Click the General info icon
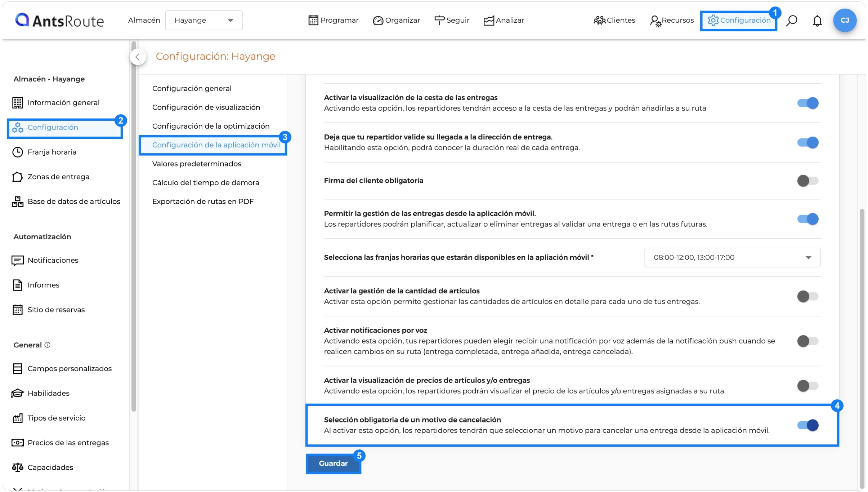Image resolution: width=868 pixels, height=492 pixels. (47, 345)
